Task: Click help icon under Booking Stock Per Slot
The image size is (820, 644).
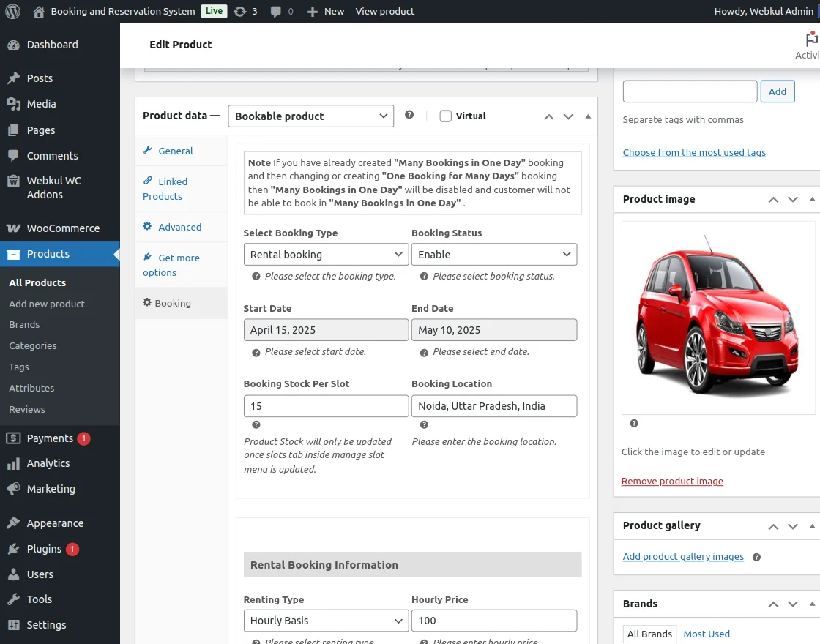Action: (x=256, y=424)
